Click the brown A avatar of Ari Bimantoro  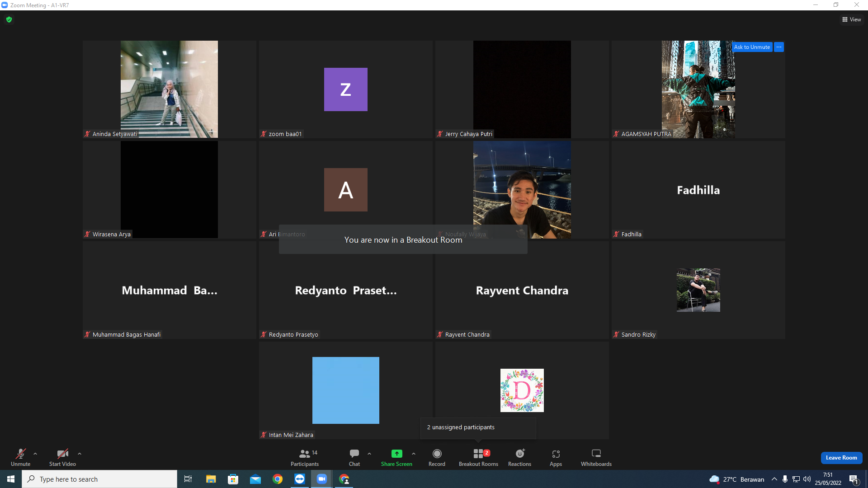[346, 190]
